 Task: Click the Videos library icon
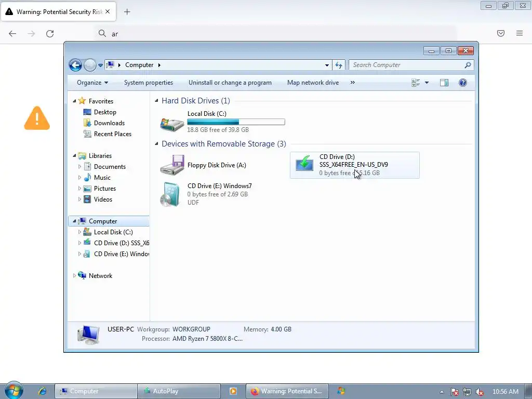[87, 199]
